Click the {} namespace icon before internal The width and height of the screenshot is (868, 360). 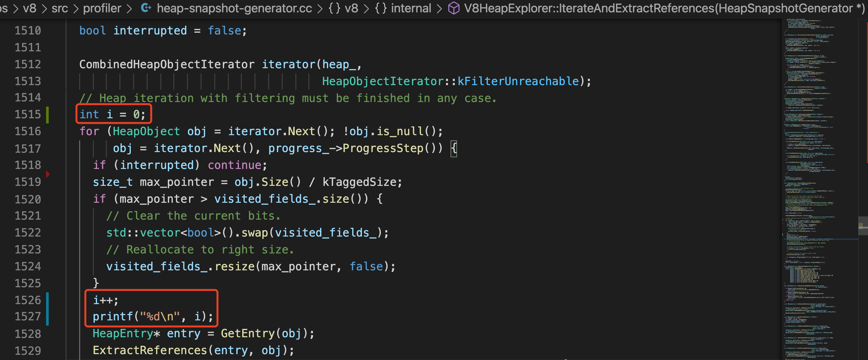click(381, 8)
